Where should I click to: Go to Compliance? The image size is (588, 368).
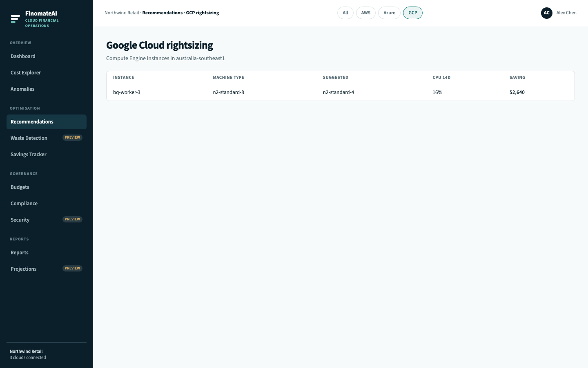[47, 204]
